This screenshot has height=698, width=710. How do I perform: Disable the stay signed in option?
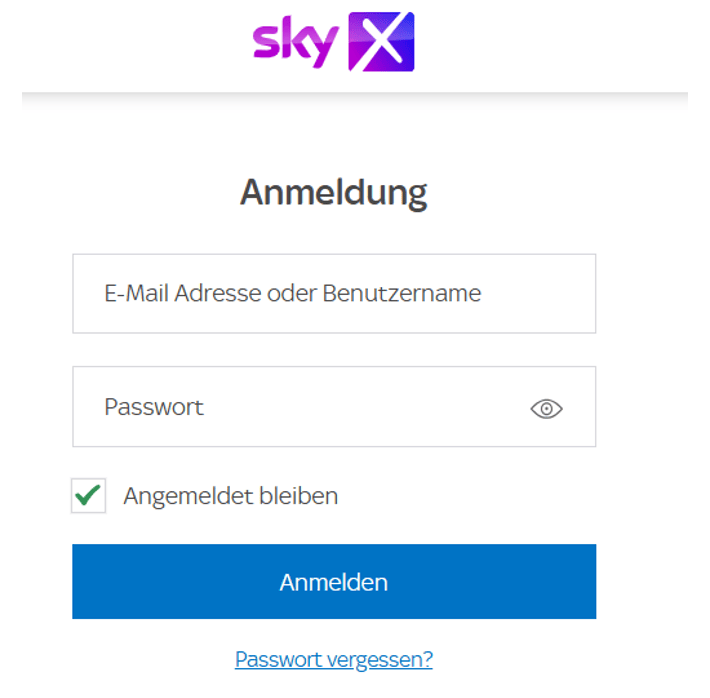click(89, 495)
